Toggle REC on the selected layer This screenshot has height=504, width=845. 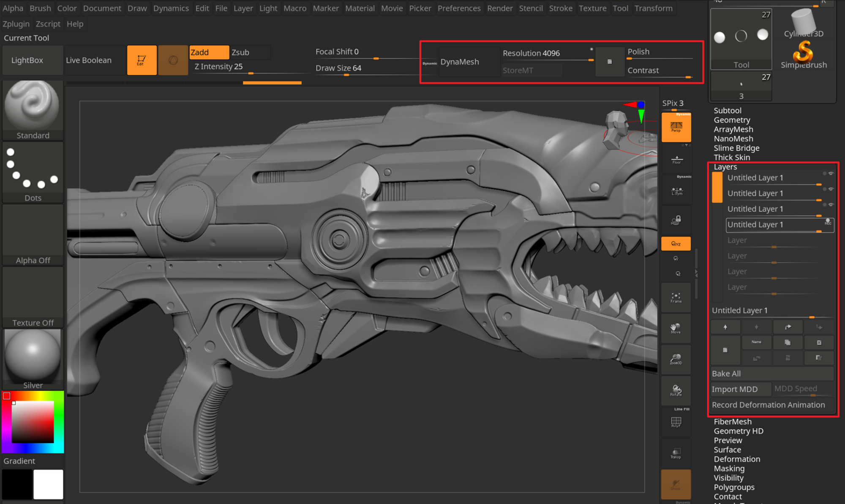click(828, 222)
